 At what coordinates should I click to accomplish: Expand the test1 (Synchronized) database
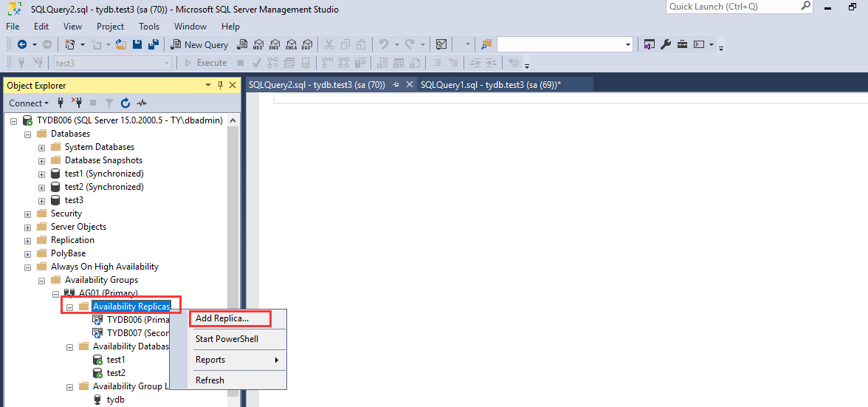(x=41, y=174)
